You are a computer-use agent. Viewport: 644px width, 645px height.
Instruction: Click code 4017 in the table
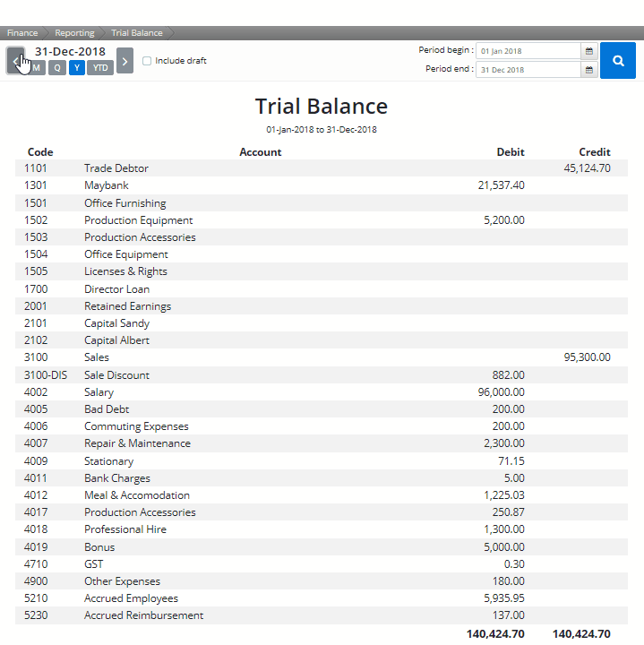[36, 512]
